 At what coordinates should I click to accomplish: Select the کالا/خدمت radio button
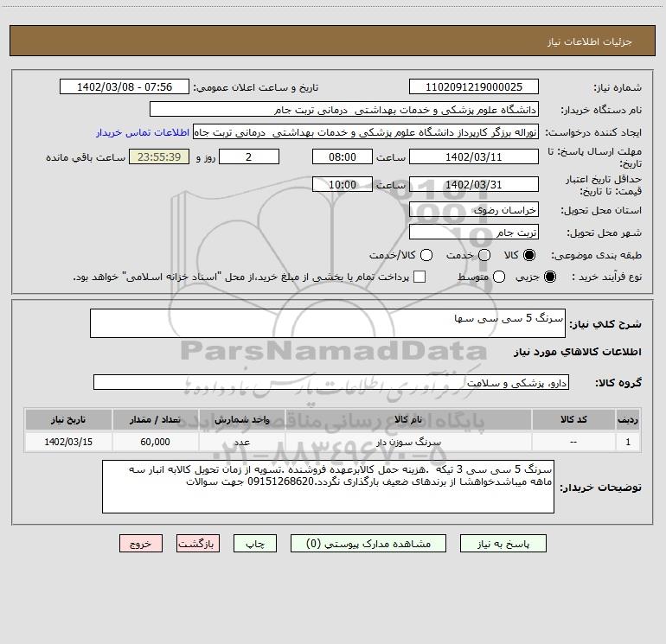426,255
